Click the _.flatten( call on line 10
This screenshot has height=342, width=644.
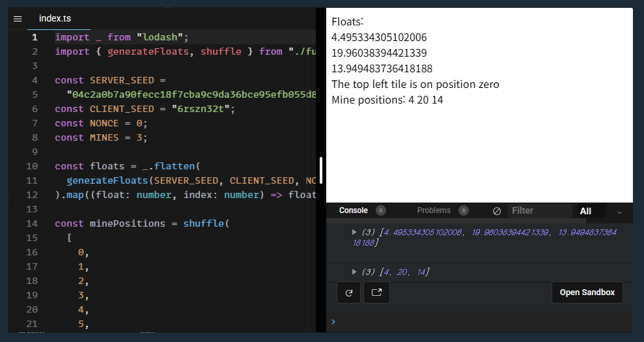pos(171,167)
